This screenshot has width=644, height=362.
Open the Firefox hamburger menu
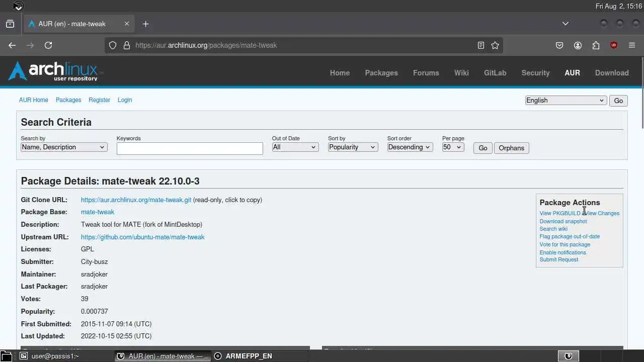[x=632, y=45]
